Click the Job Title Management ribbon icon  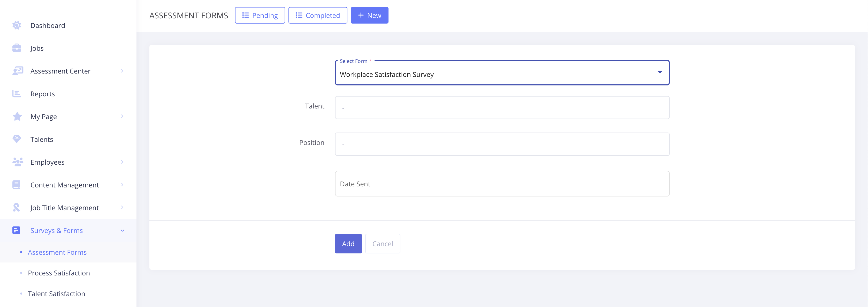pos(16,208)
